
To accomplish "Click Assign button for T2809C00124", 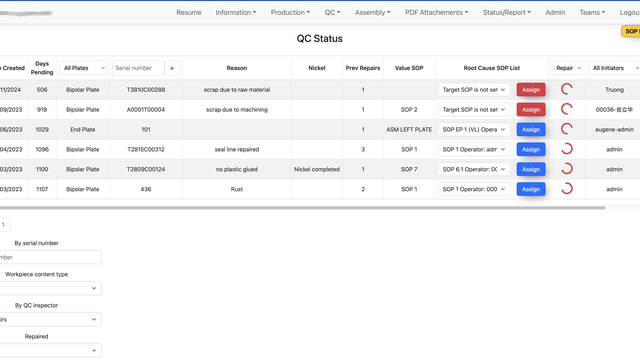I will click(x=531, y=169).
